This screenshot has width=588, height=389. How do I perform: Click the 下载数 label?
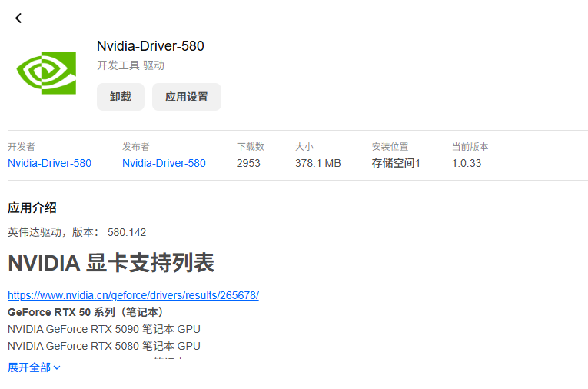(251, 146)
